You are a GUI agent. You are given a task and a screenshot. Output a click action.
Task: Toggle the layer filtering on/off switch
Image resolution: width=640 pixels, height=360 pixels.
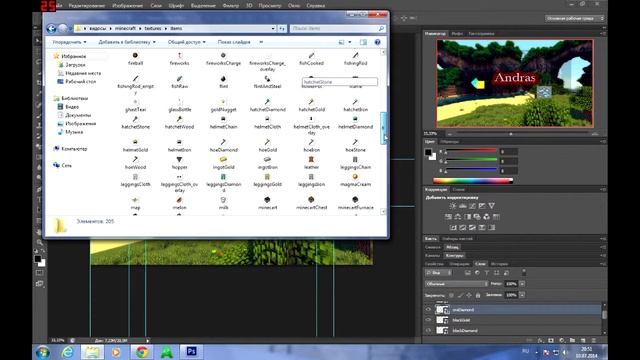tap(524, 273)
